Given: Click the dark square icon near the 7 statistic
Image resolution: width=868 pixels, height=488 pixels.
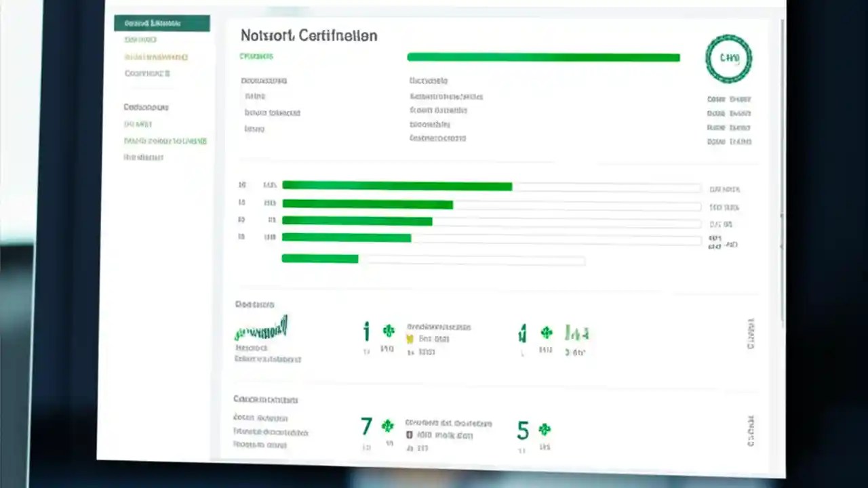Looking at the screenshot, I should (410, 434).
